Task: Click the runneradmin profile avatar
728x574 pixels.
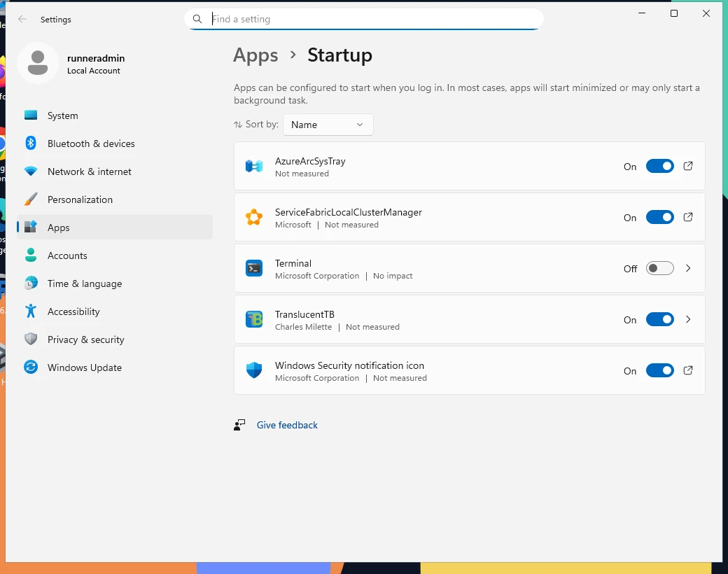Action: click(38, 63)
